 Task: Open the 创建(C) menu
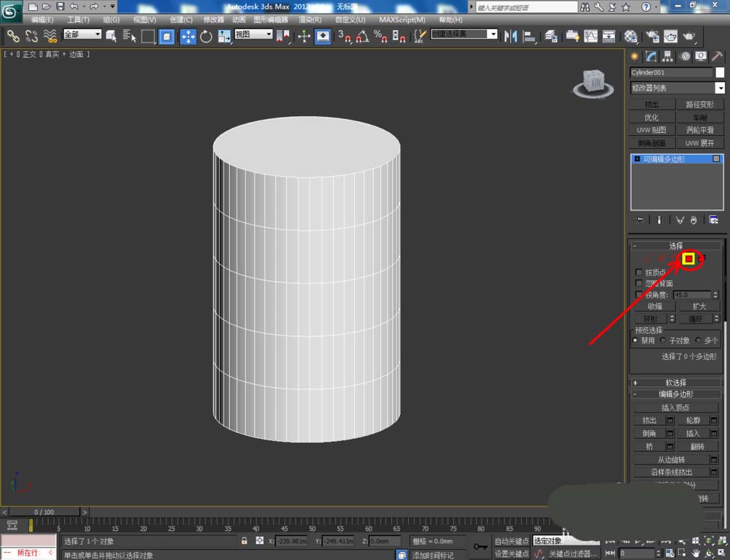[181, 20]
